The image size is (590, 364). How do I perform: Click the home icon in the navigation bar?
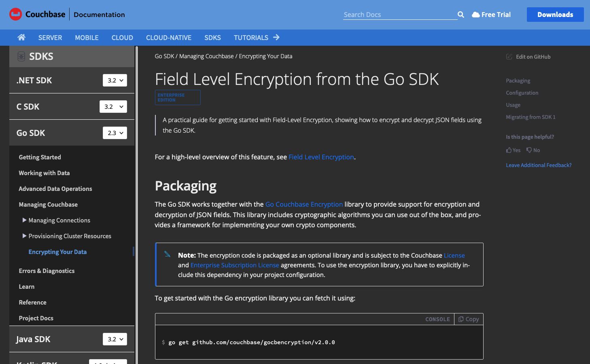pyautogui.click(x=21, y=37)
